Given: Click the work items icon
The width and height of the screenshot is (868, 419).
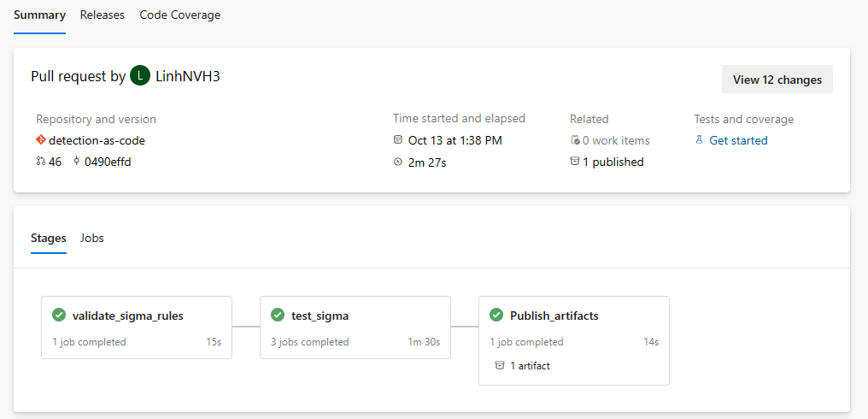Looking at the screenshot, I should pos(575,140).
